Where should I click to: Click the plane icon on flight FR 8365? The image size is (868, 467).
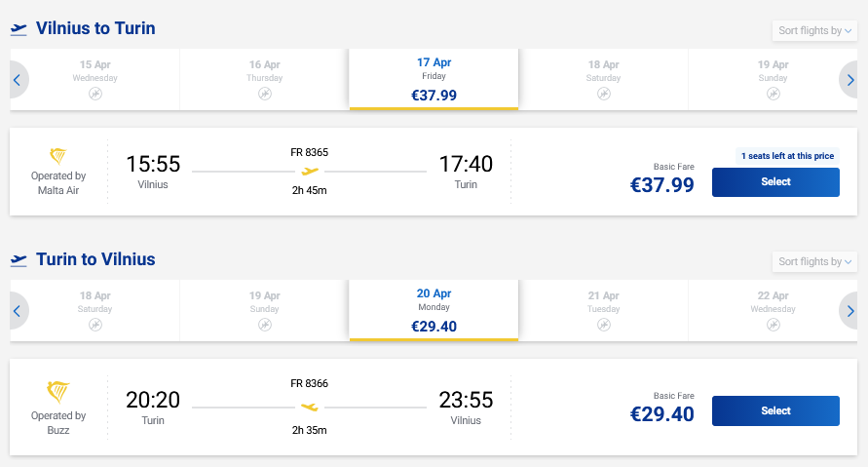coord(310,172)
